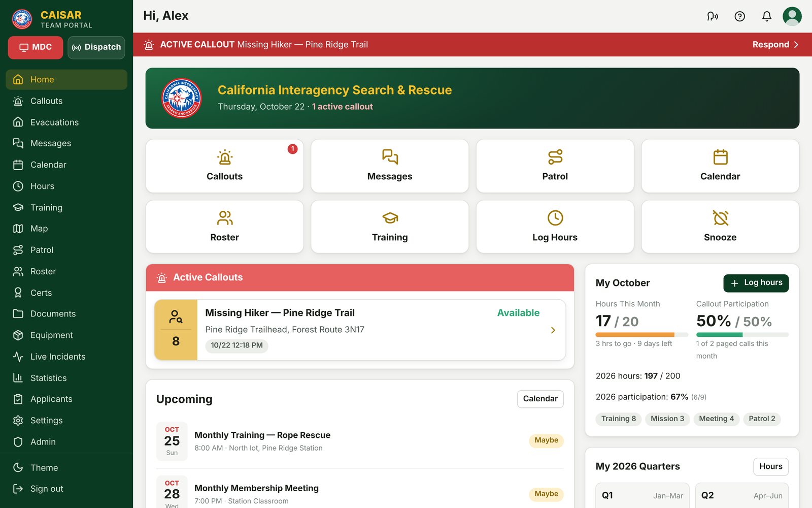The image size is (812, 508).
Task: Select the Training 8 chip
Action: (x=619, y=419)
